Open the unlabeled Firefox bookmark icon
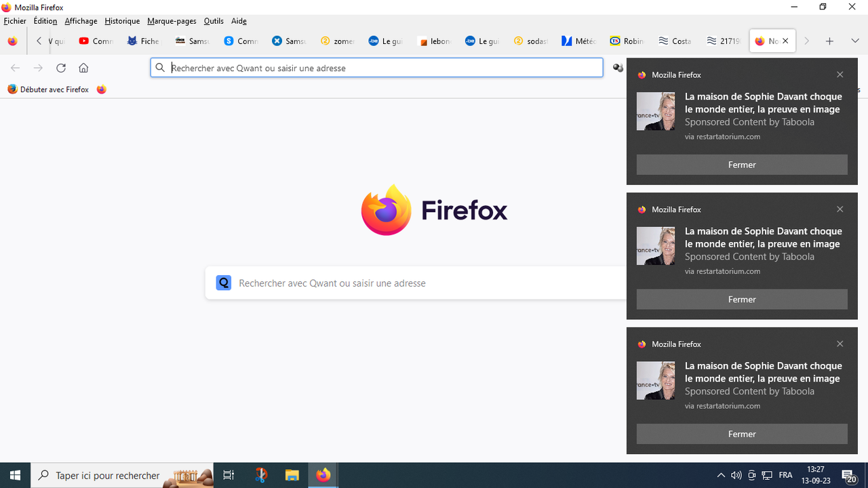The image size is (868, 488). (x=102, y=89)
